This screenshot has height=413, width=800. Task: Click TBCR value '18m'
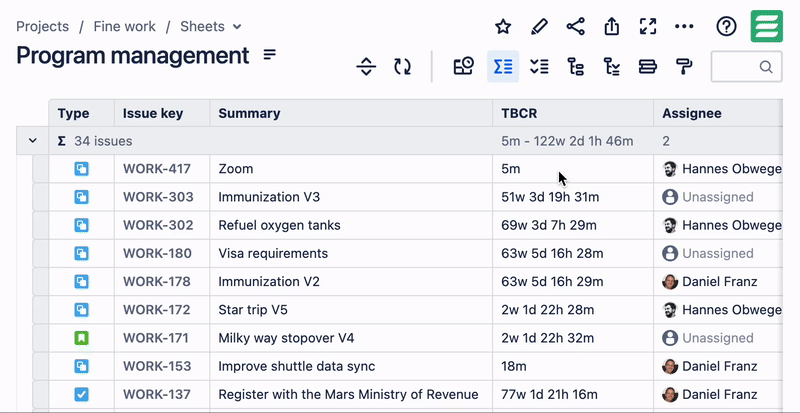click(514, 366)
